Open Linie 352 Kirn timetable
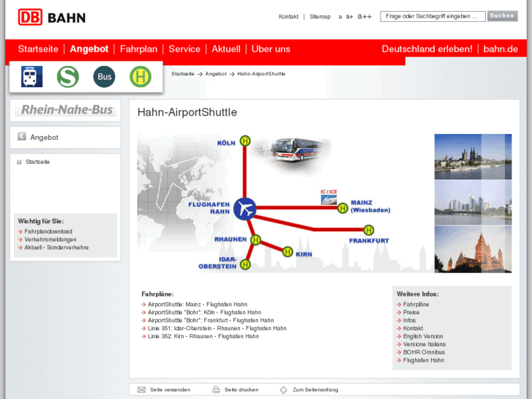This screenshot has width=532, height=399. point(203,337)
